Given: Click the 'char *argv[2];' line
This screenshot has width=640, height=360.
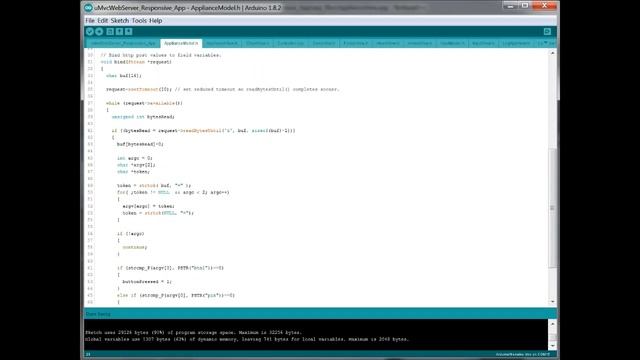Looking at the screenshot, I should [136, 165].
